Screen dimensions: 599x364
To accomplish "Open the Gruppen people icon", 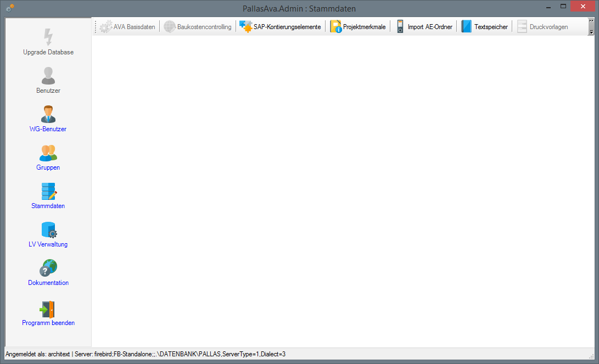I will coord(48,153).
